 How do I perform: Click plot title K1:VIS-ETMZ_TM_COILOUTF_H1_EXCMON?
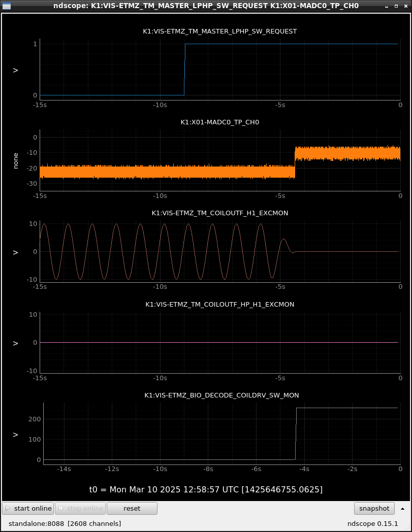point(220,213)
